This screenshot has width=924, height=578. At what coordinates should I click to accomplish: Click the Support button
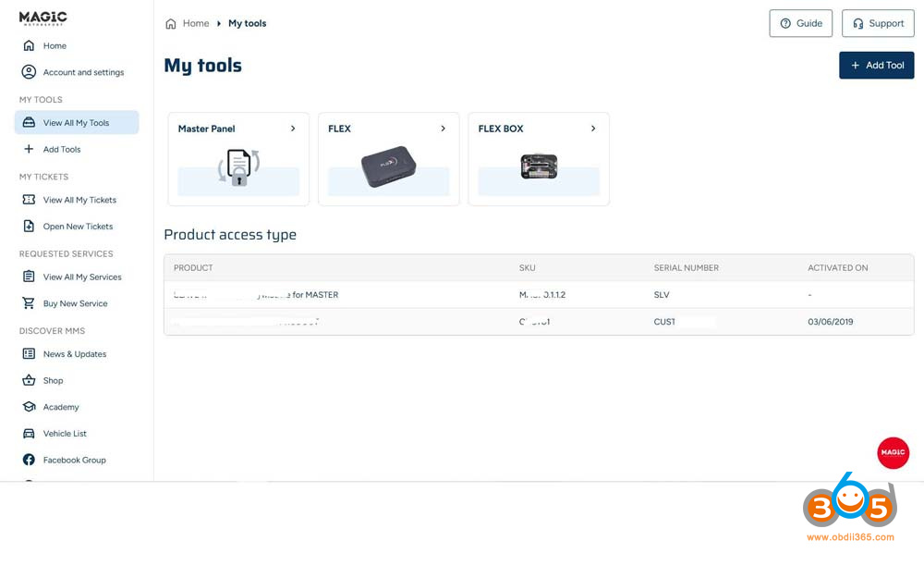point(878,24)
